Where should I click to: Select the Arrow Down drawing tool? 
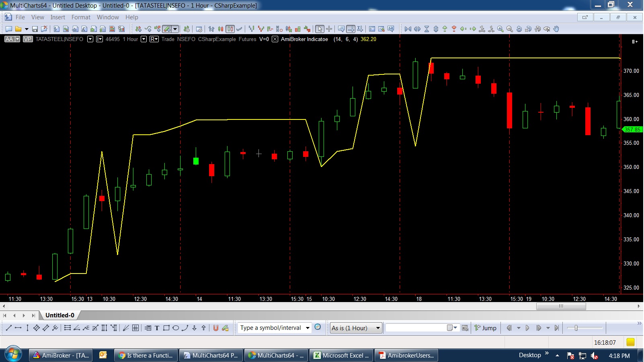pyautogui.click(x=194, y=328)
